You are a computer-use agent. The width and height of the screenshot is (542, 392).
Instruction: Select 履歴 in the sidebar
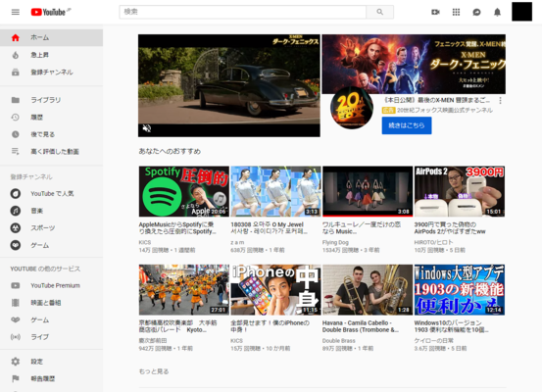click(x=51, y=118)
